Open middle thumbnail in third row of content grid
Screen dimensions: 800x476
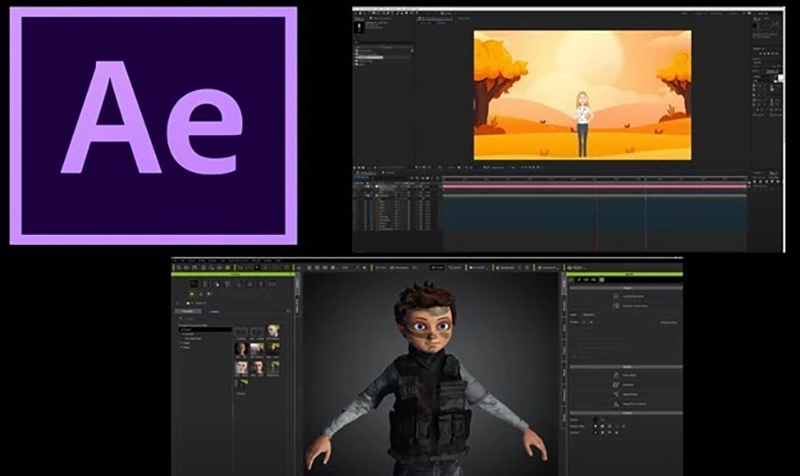click(257, 369)
